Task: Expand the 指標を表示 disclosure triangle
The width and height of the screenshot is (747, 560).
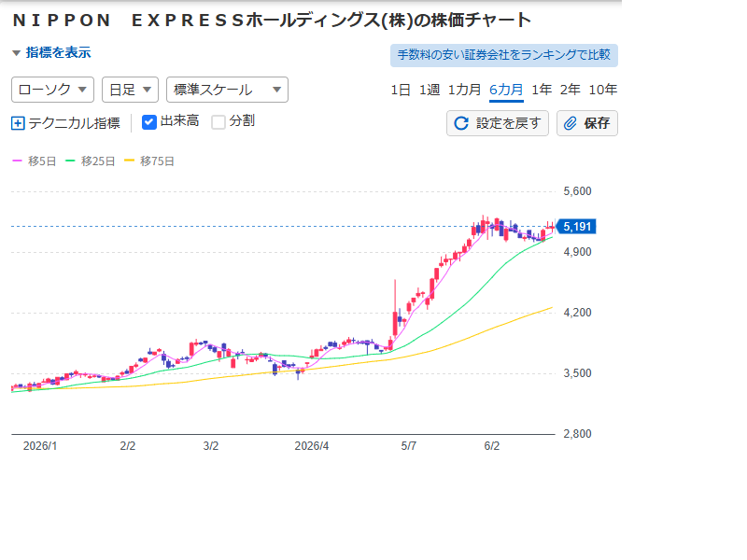Action: coord(16,53)
